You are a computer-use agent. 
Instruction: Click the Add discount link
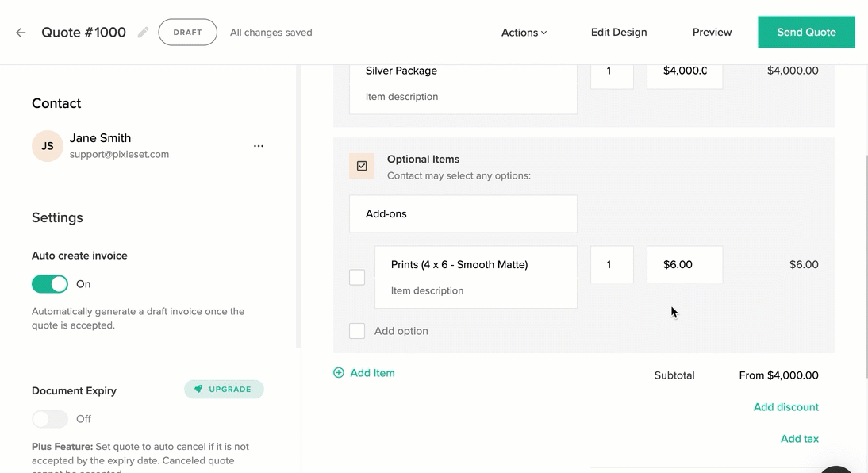785,406
